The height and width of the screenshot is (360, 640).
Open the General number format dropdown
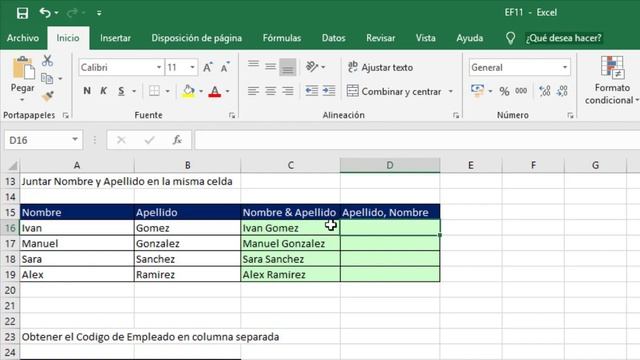coord(565,67)
